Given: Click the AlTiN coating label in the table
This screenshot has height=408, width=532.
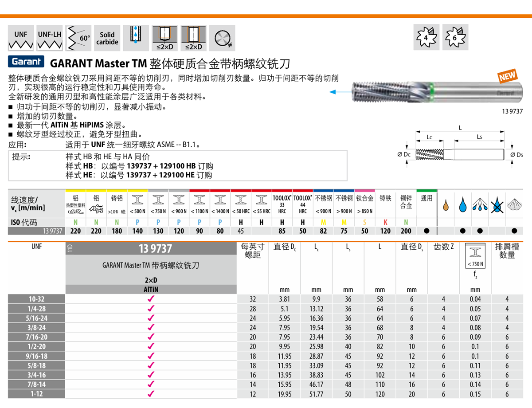Looking at the screenshot, I should (x=151, y=290).
